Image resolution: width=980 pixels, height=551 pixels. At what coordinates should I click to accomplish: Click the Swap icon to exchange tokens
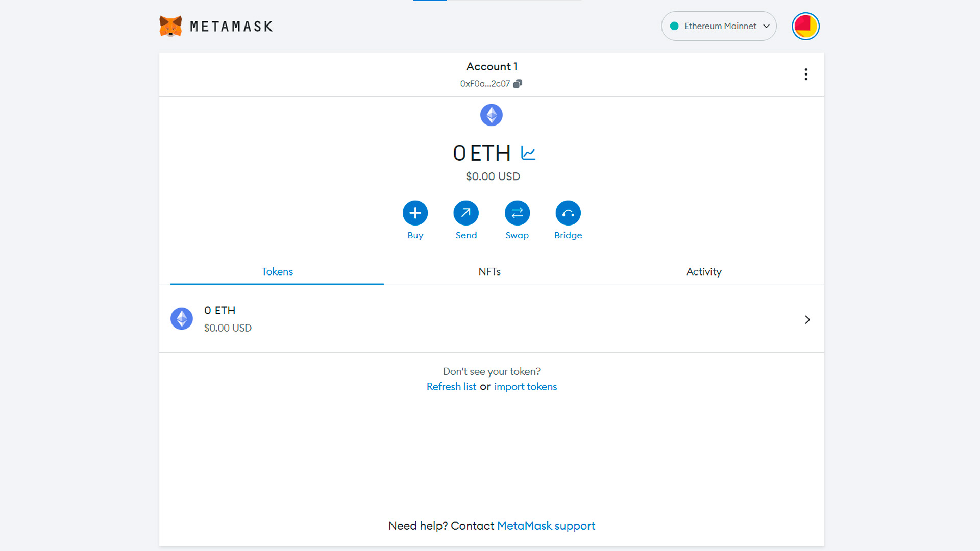[517, 213]
